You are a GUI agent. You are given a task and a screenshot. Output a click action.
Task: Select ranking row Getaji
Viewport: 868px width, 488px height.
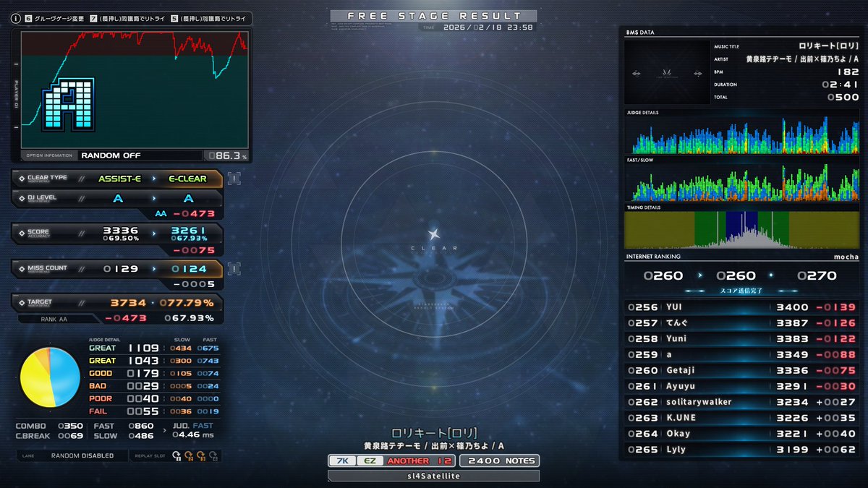click(x=742, y=370)
